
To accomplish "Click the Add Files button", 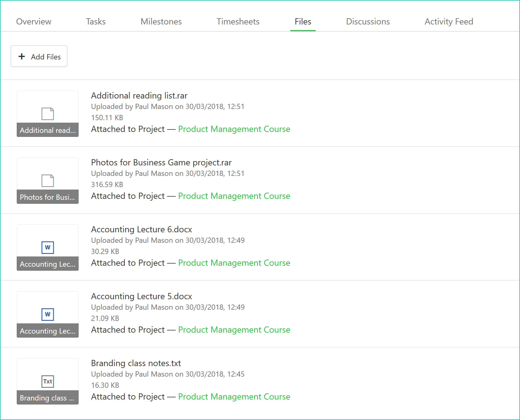I will 39,56.
